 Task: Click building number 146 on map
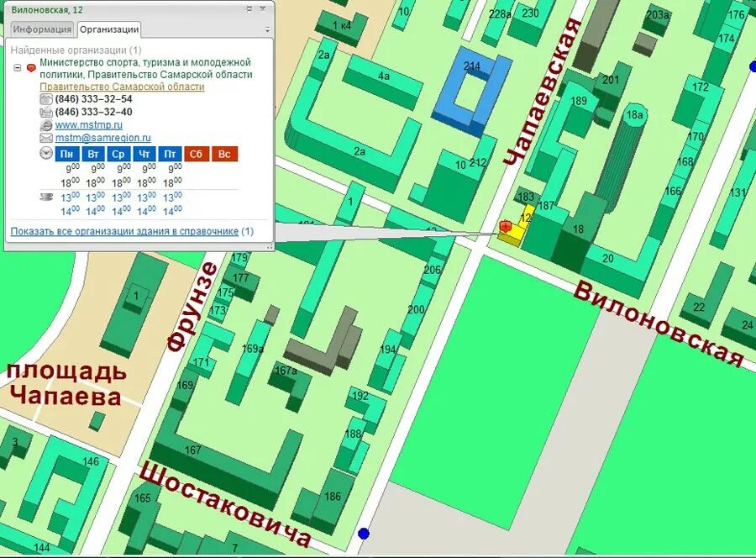(x=91, y=461)
